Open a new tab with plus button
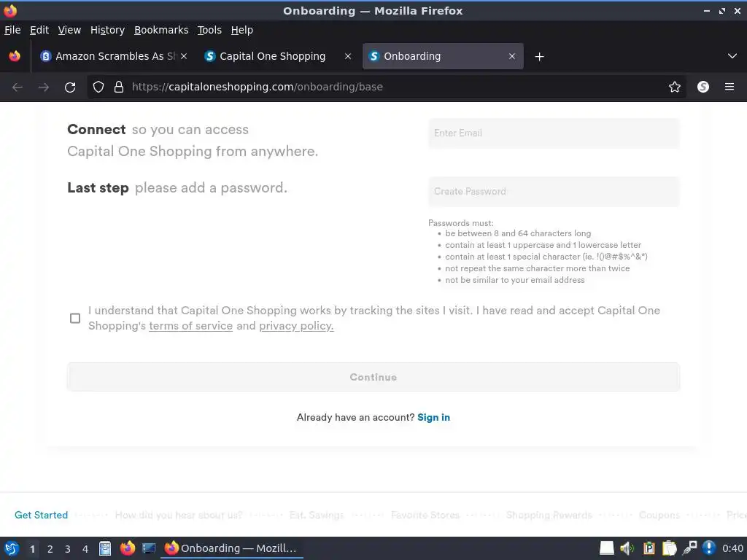Image resolution: width=747 pixels, height=560 pixels. tap(539, 57)
